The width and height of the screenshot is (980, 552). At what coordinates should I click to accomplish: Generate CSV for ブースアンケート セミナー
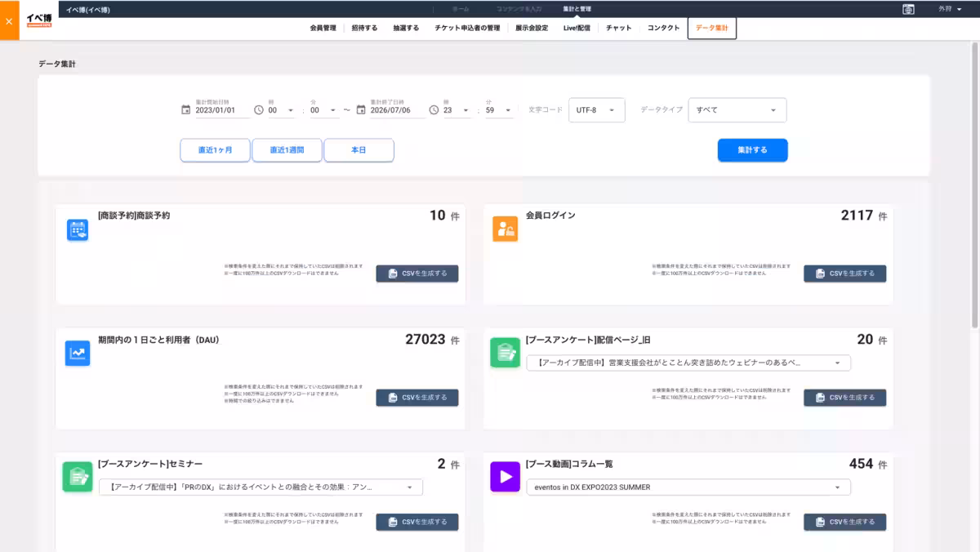[417, 522]
